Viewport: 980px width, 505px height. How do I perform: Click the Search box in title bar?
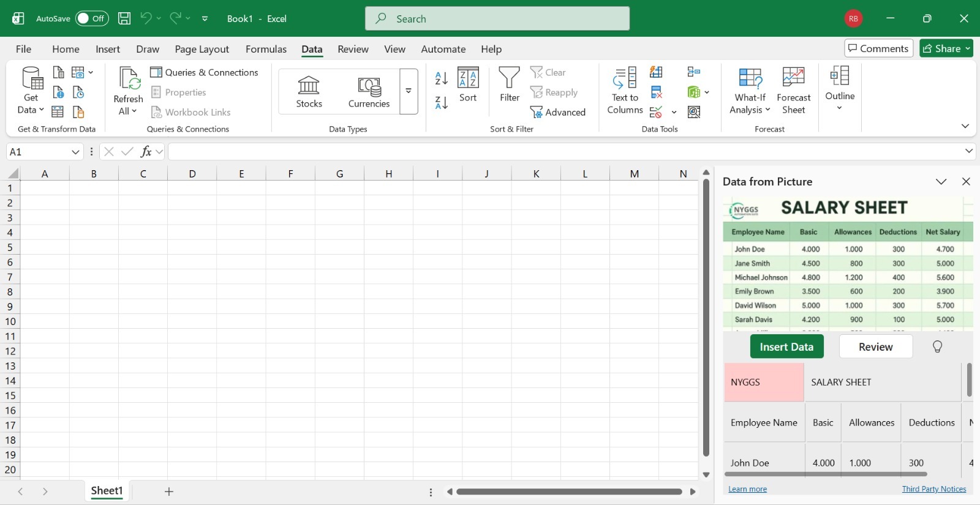[497, 18]
